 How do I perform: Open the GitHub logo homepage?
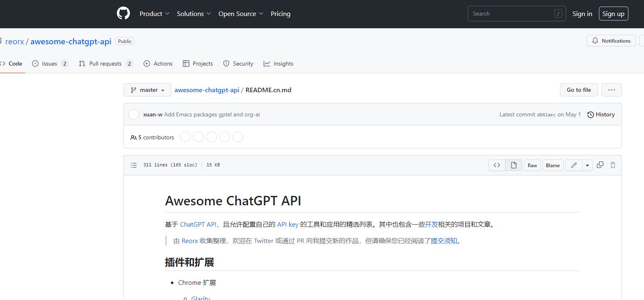[123, 14]
